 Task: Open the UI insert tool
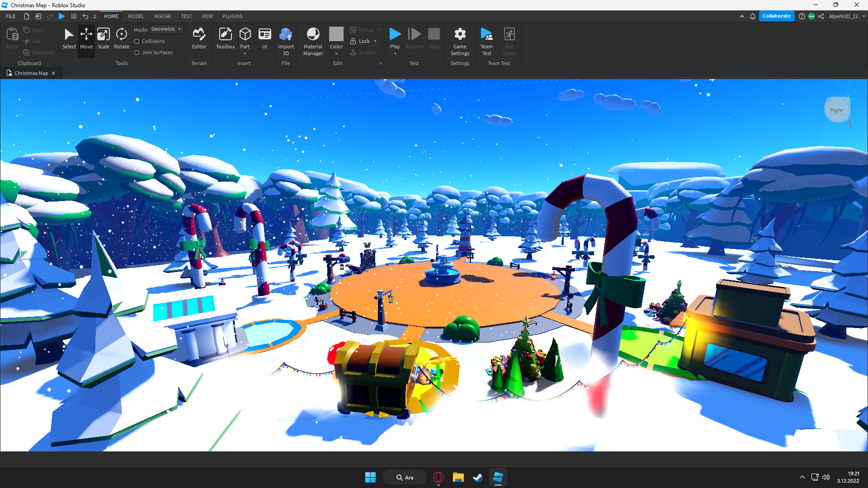[264, 38]
